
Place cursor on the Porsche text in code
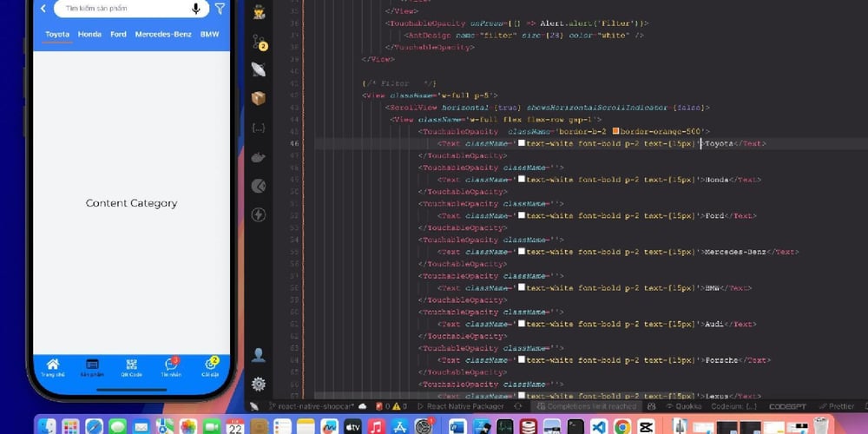(x=721, y=360)
